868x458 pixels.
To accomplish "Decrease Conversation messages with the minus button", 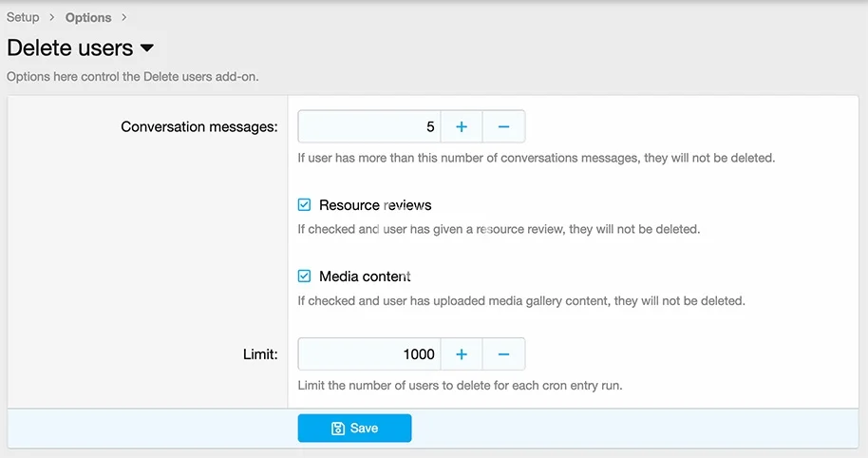I will click(x=503, y=126).
